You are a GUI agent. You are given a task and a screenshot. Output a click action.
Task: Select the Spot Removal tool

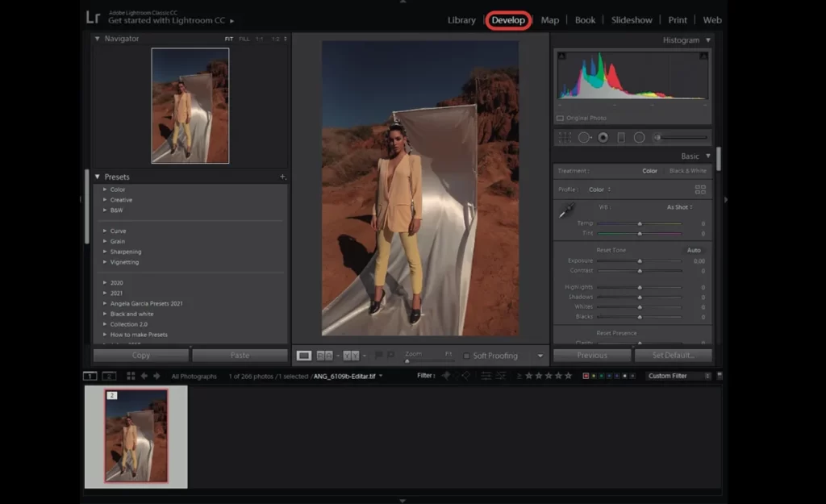click(584, 137)
